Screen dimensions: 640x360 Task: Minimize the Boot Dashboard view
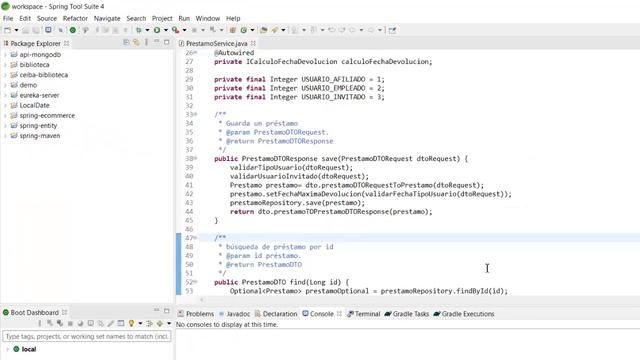pyautogui.click(x=157, y=311)
